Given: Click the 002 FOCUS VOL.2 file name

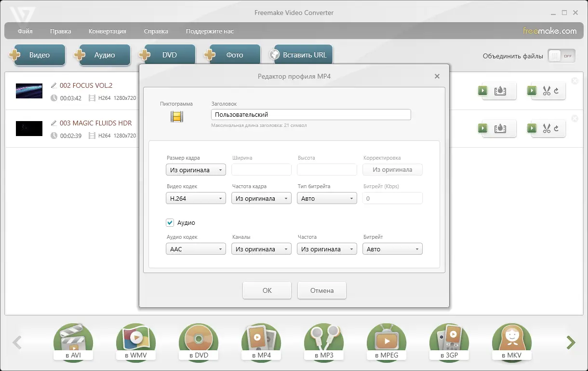Looking at the screenshot, I should (86, 85).
